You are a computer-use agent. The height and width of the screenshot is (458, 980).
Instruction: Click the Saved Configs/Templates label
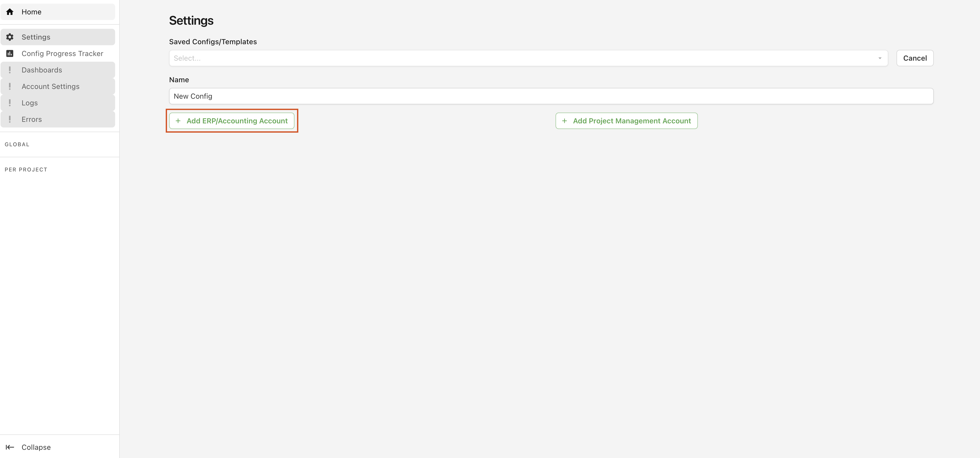click(x=213, y=42)
